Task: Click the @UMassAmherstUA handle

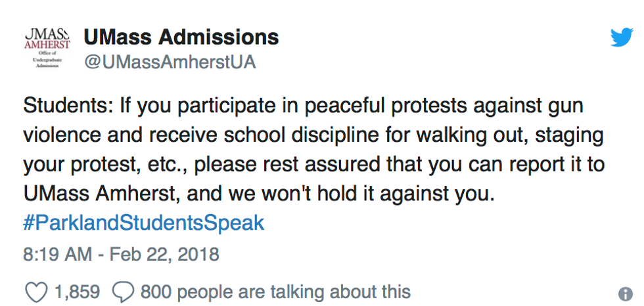Action: point(170,62)
